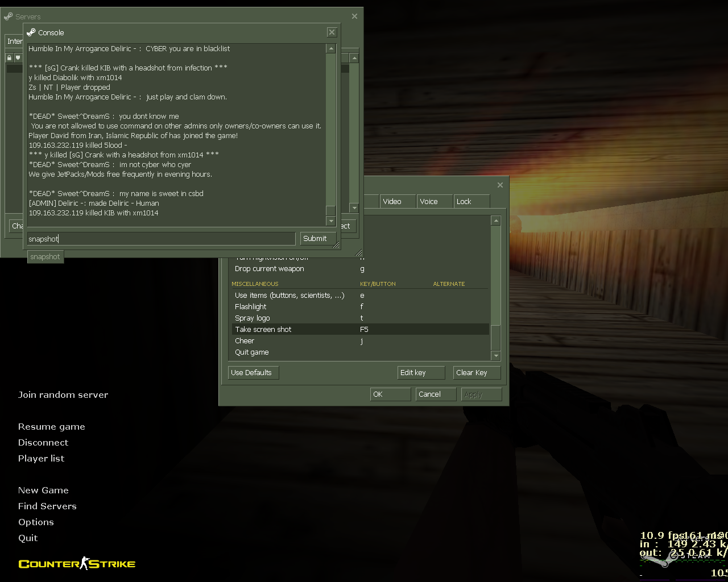Click the KEY/BUTTON column header
This screenshot has width=728, height=582.
tap(378, 284)
